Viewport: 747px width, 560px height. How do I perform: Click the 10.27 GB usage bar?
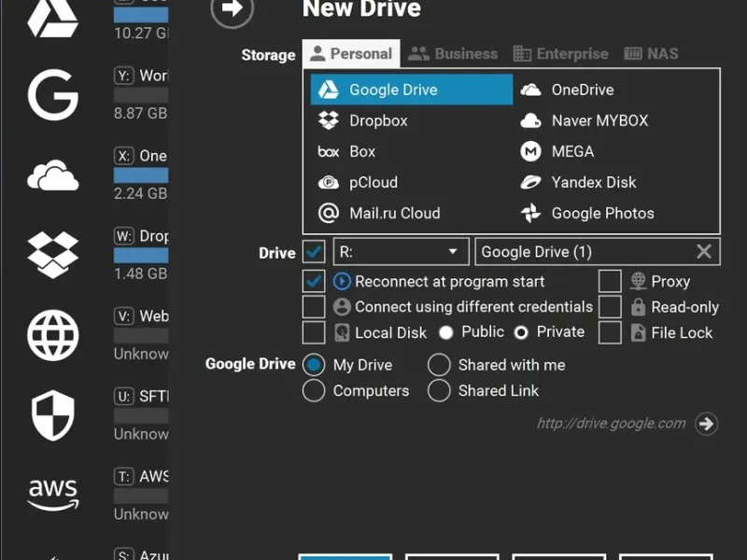(141, 15)
